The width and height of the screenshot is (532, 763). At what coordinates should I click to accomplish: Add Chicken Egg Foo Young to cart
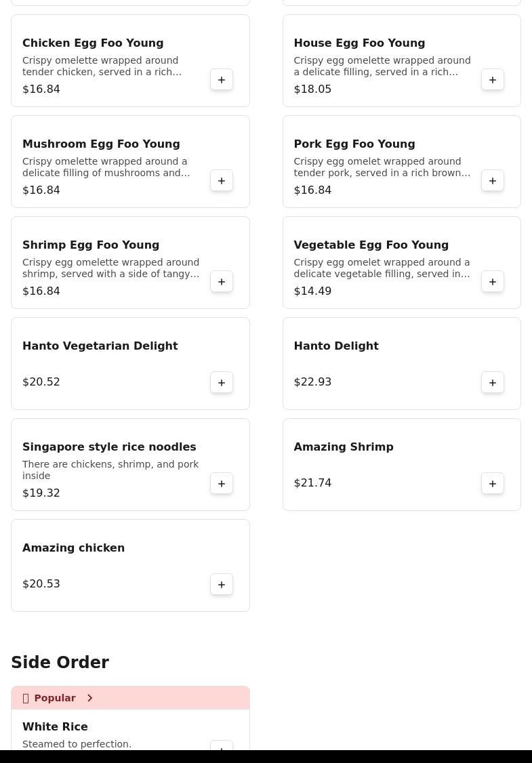[222, 80]
